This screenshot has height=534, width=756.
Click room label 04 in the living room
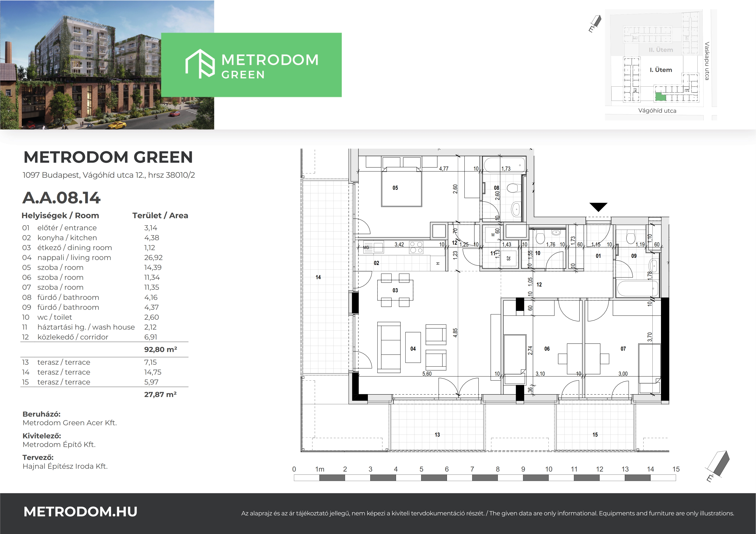tap(413, 349)
